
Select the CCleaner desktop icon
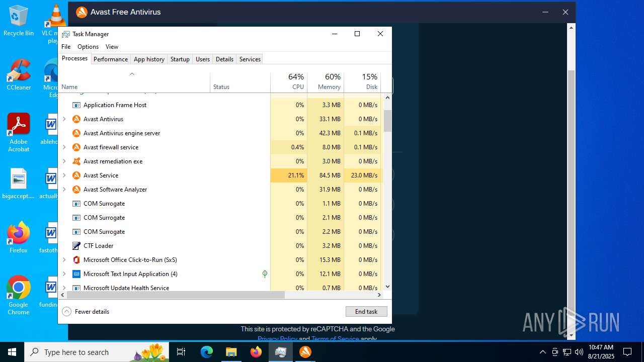click(x=19, y=75)
